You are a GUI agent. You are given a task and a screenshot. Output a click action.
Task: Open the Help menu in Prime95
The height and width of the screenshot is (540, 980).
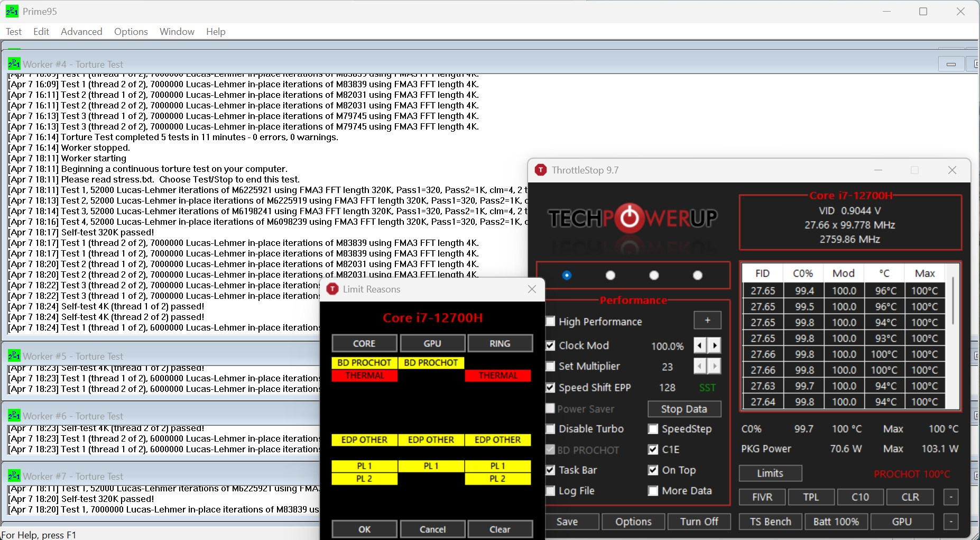216,32
